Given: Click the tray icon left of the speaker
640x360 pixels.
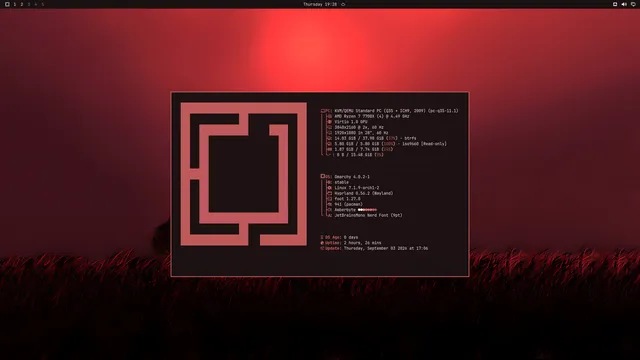Looking at the screenshot, I should 615,4.
